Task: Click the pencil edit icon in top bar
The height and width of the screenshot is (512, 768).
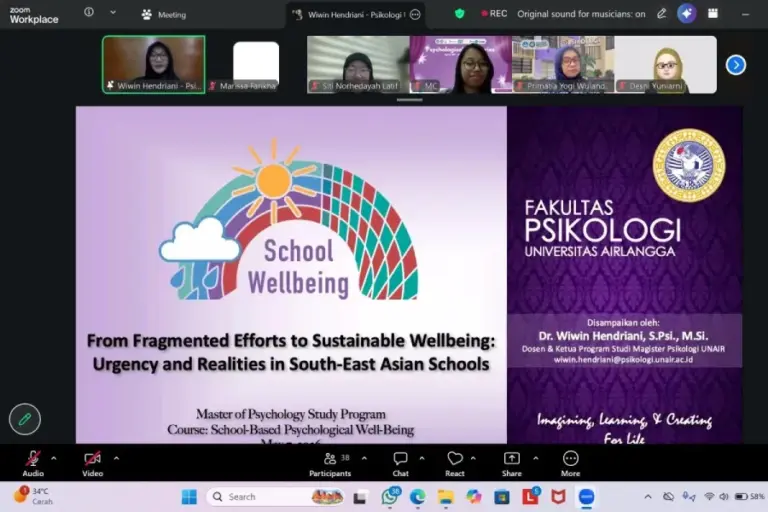Action: (662, 14)
